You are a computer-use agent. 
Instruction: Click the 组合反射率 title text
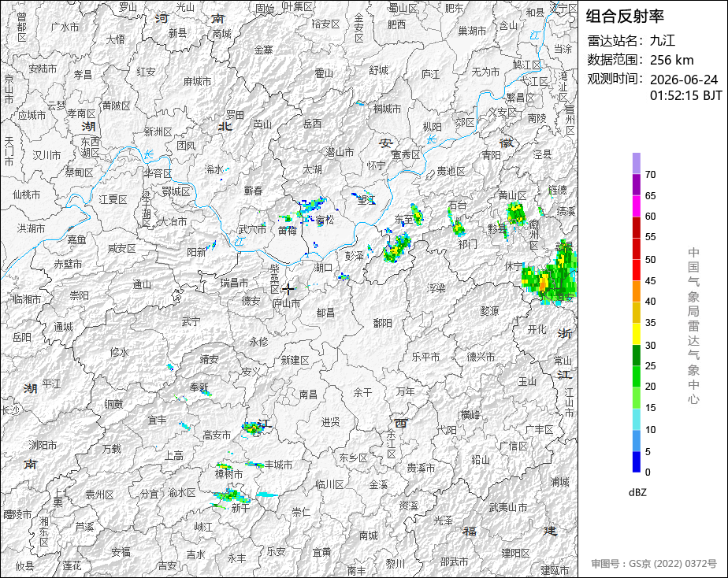(x=625, y=17)
